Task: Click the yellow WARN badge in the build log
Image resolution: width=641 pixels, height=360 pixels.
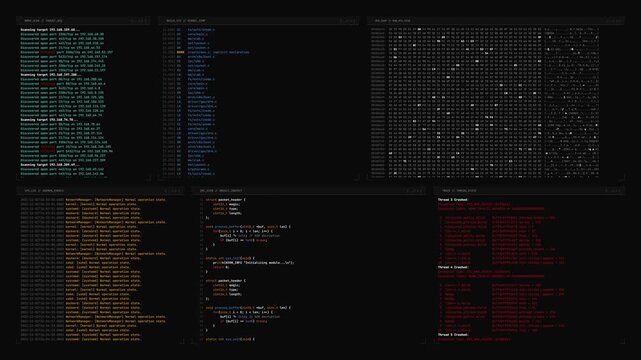Action: (180, 52)
